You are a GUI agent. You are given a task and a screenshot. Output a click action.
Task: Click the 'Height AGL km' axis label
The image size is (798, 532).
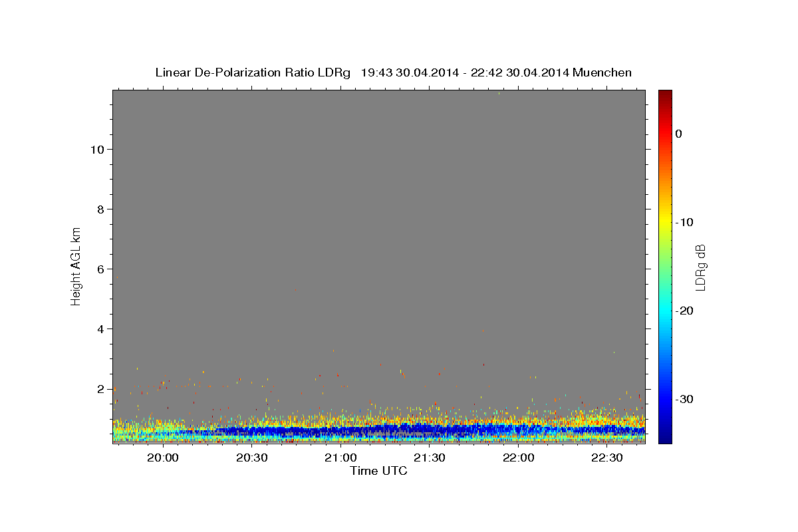76,266
